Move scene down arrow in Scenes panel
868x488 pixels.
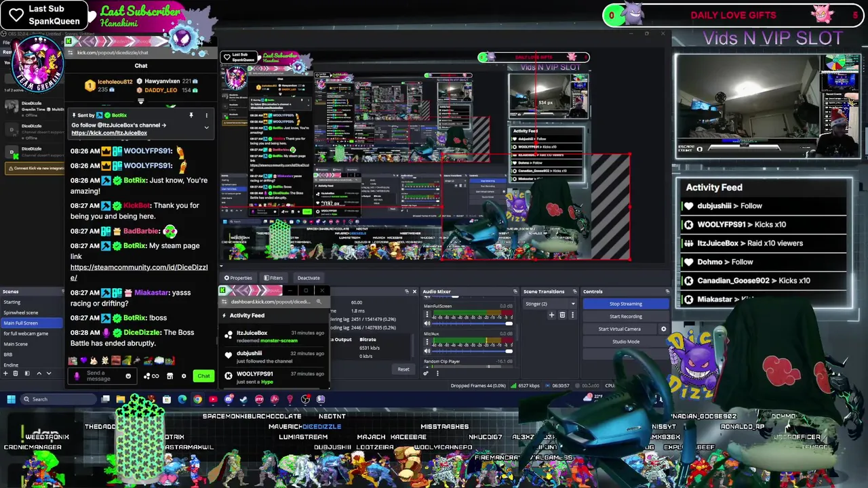pyautogui.click(x=49, y=373)
